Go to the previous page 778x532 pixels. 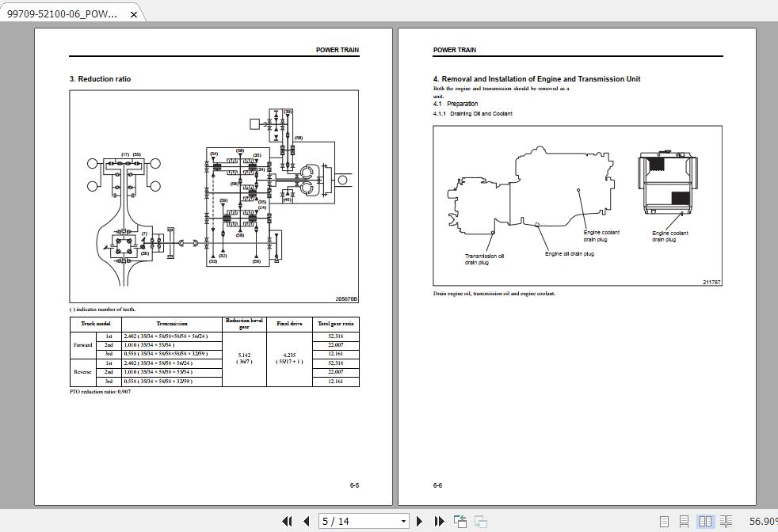pos(307,521)
